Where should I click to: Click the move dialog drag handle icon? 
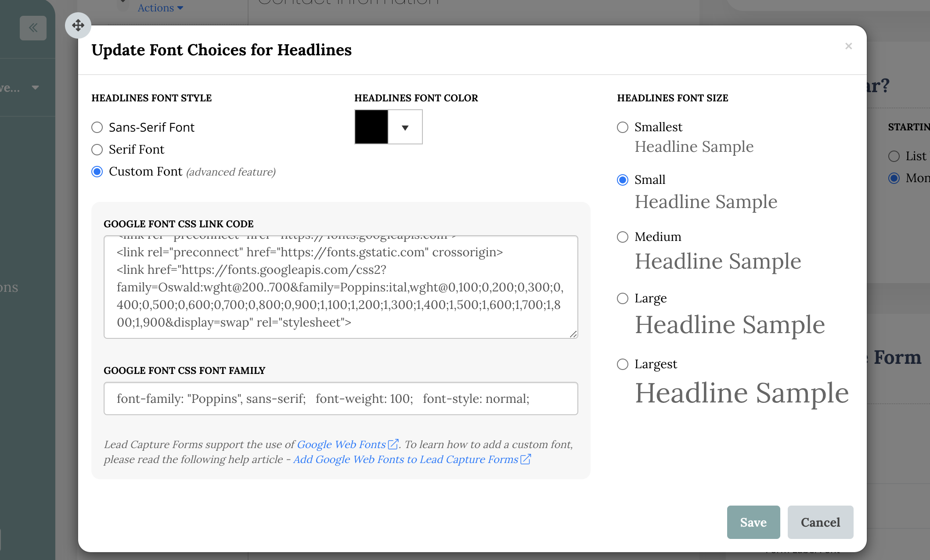[78, 25]
